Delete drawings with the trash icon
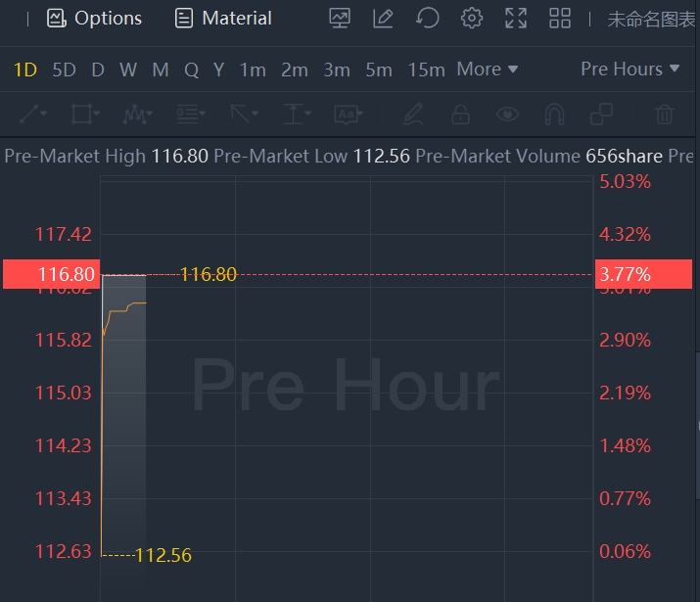Viewport: 700px width, 602px height. tap(665, 115)
